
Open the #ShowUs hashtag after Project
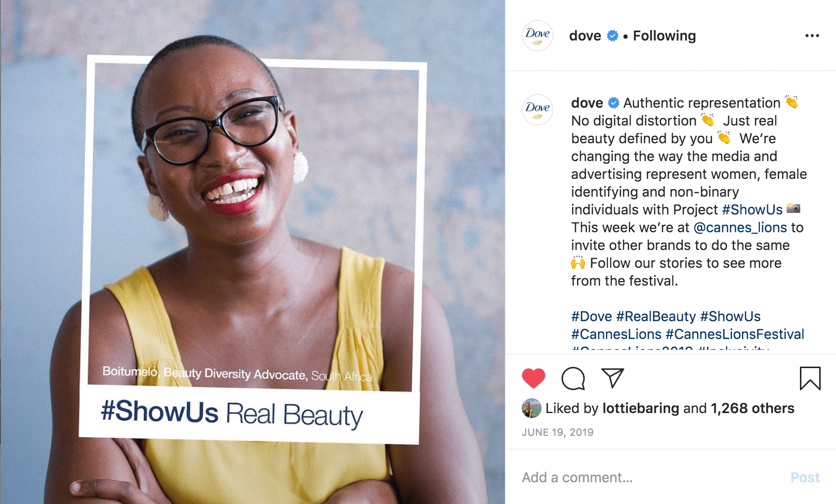click(x=752, y=210)
